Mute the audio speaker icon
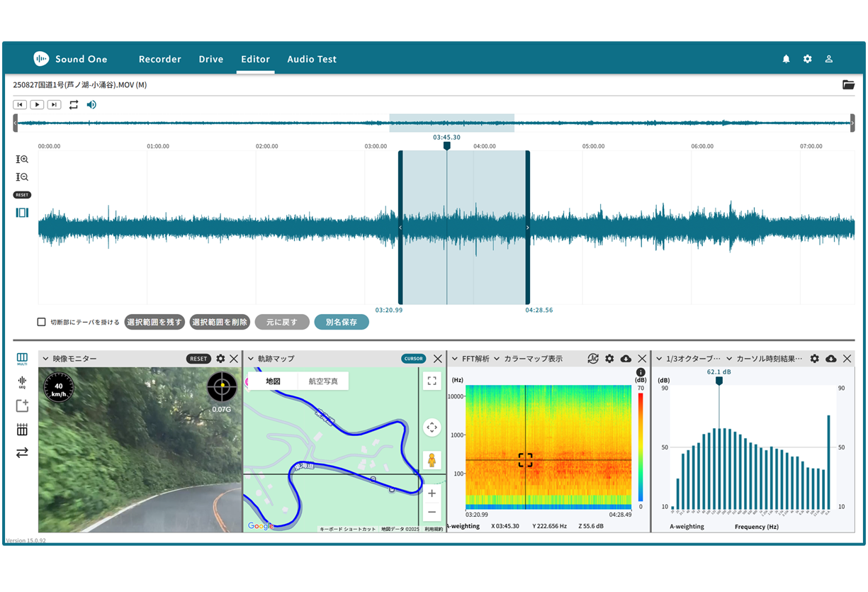The image size is (868, 592). tap(91, 105)
